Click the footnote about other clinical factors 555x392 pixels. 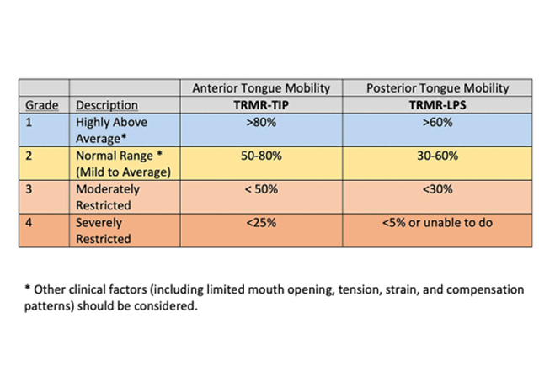point(274,298)
